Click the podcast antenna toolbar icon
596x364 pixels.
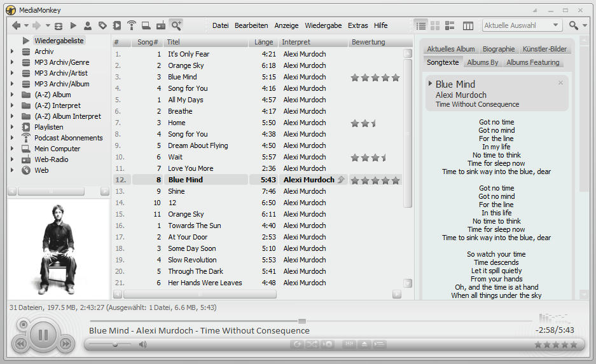[132, 25]
